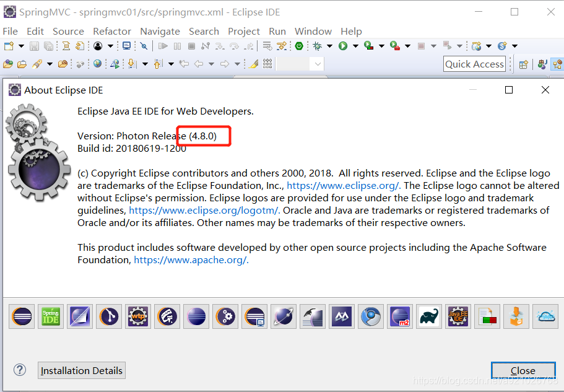Viewport: 564px width, 392px height.
Task: Open the Chromium browser feature icon
Action: click(371, 316)
